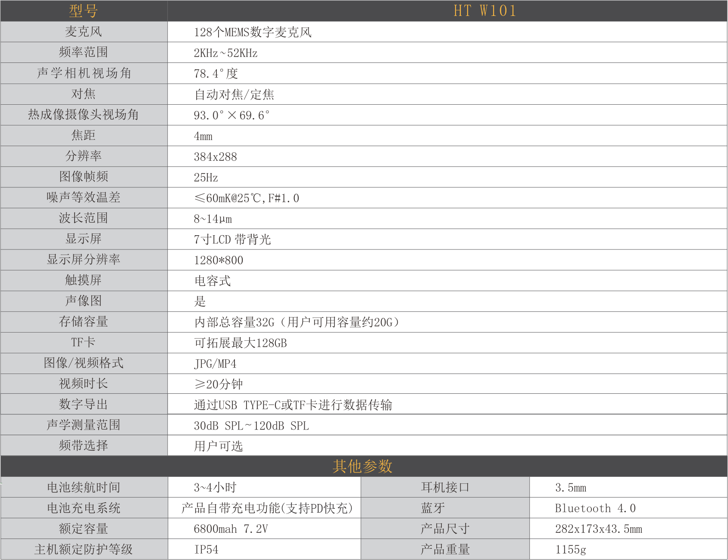Click the '1280*800' screen resolution value
The width and height of the screenshot is (728, 560).
point(218,260)
